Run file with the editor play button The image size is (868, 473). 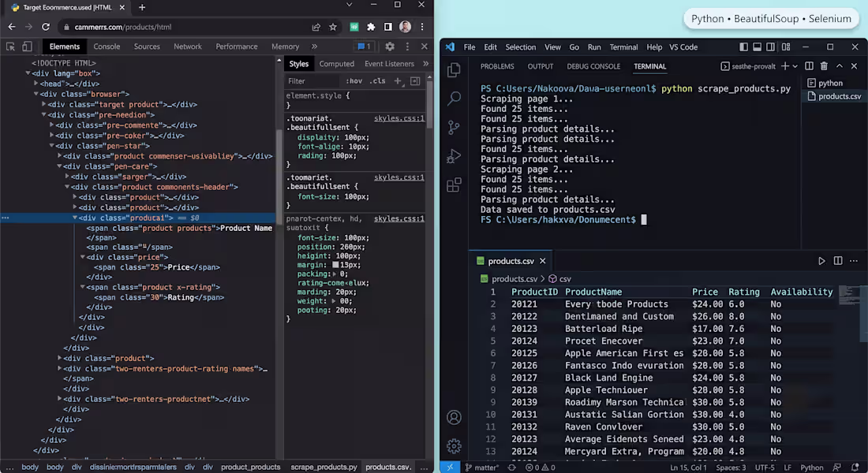(821, 261)
